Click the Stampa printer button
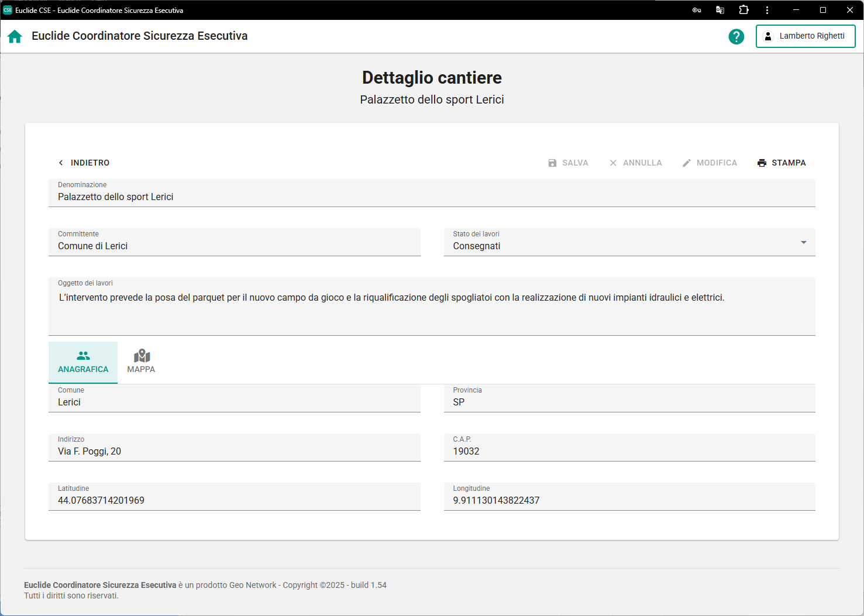The image size is (864, 616). 782,163
